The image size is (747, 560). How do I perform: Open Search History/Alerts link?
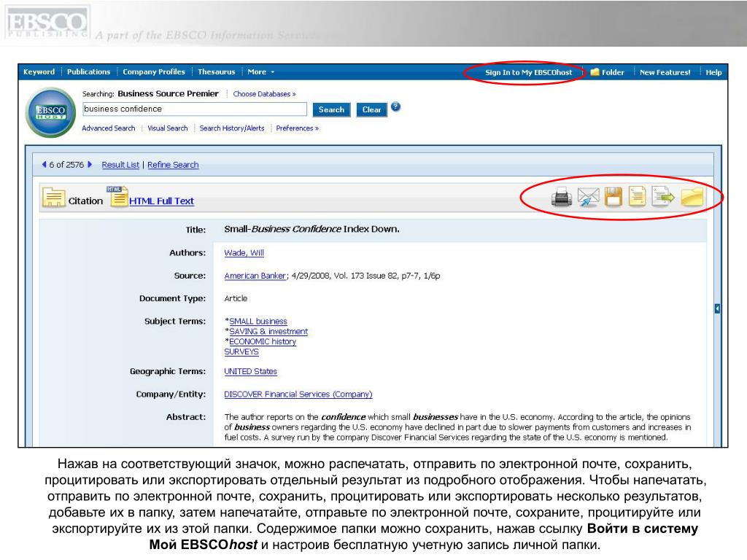232,128
